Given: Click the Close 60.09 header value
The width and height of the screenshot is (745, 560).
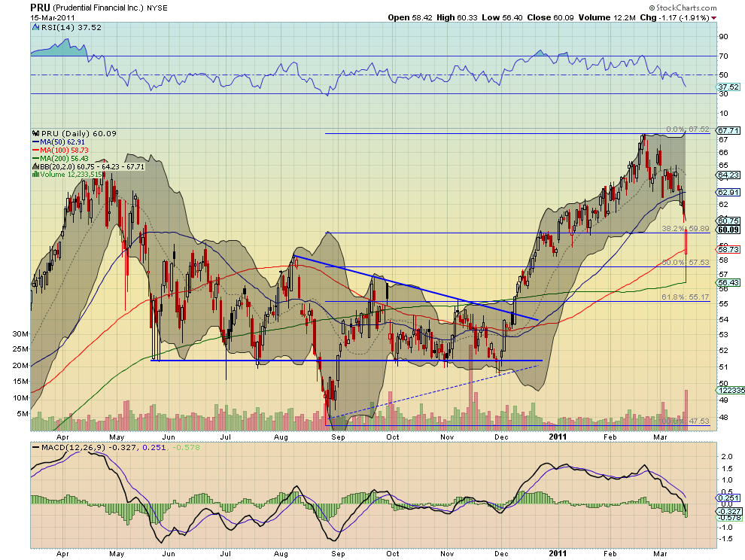Looking at the screenshot, I should (550, 17).
